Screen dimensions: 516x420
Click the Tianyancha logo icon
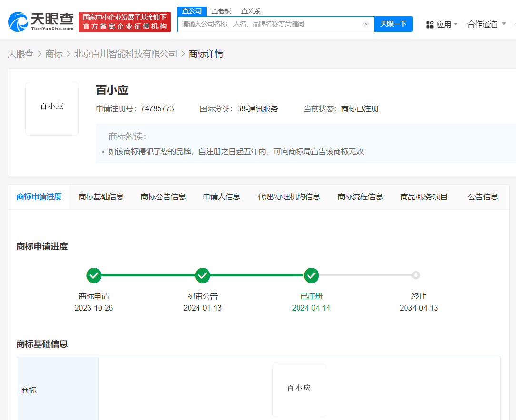click(18, 21)
